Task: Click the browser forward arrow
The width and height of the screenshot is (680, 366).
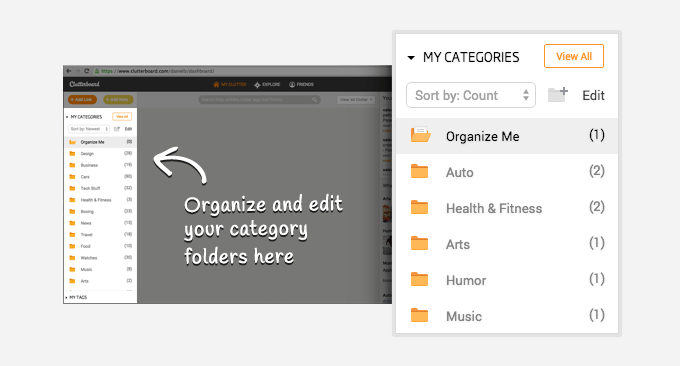Action: coord(77,71)
